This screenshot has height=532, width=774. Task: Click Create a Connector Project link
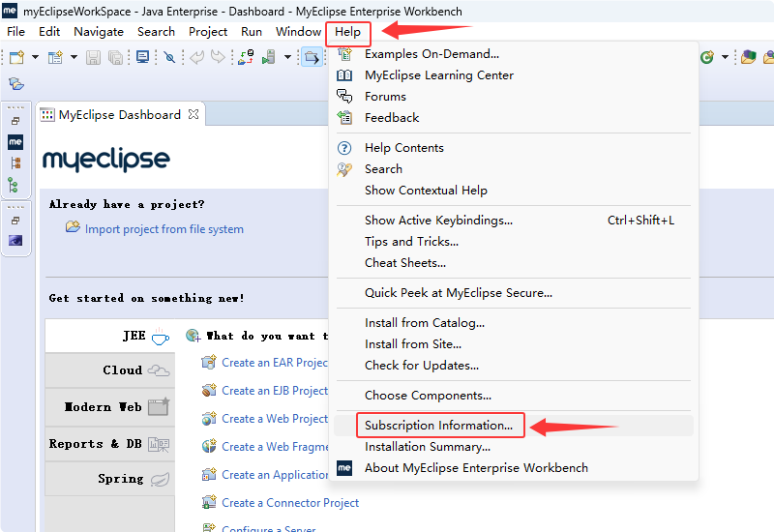[x=290, y=503]
